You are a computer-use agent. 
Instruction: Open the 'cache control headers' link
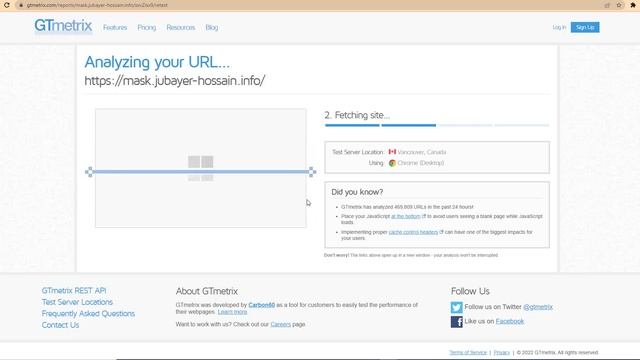[x=413, y=232]
